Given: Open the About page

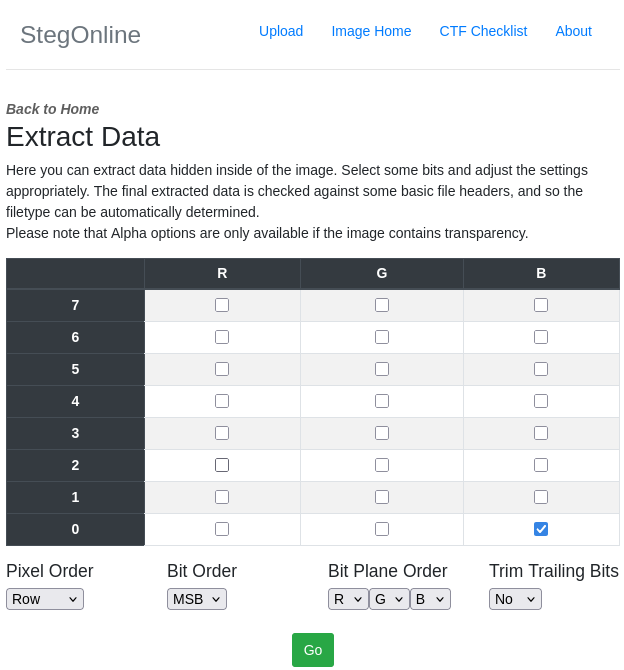Looking at the screenshot, I should point(573,31).
